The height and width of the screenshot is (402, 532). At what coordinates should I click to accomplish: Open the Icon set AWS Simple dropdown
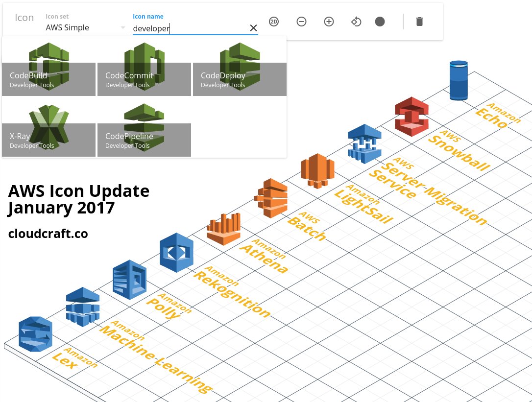86,28
